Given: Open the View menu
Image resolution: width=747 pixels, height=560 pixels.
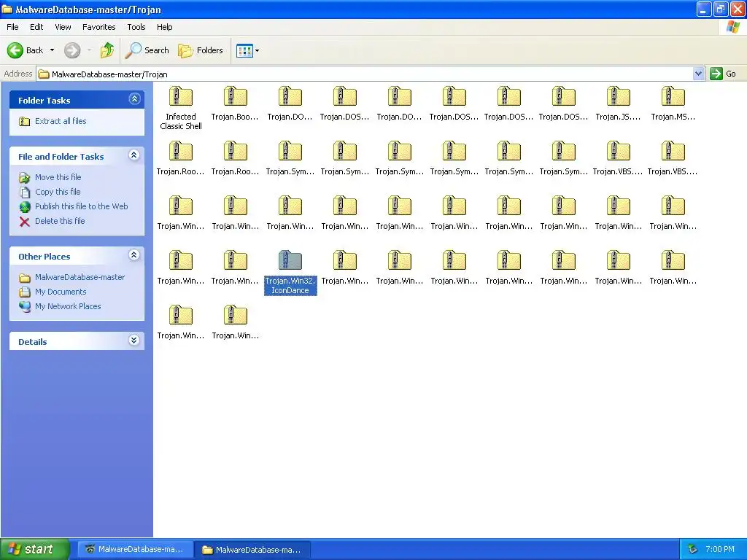Looking at the screenshot, I should pos(63,27).
